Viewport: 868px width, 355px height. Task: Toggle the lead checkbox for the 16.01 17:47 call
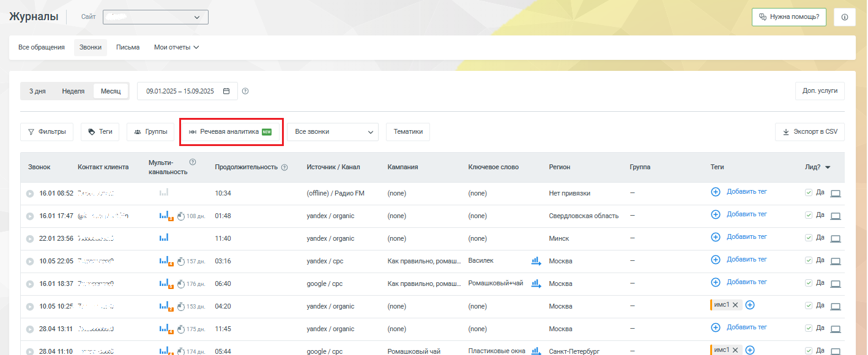[809, 215]
